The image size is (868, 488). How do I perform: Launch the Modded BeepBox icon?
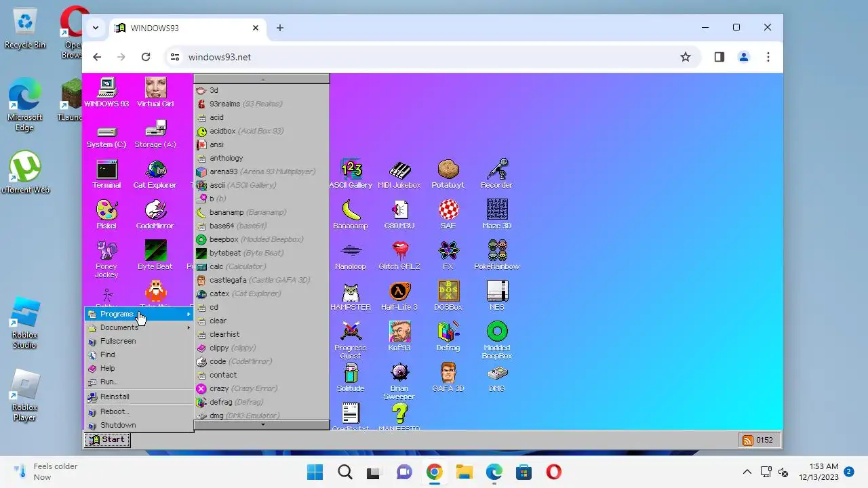tap(497, 340)
